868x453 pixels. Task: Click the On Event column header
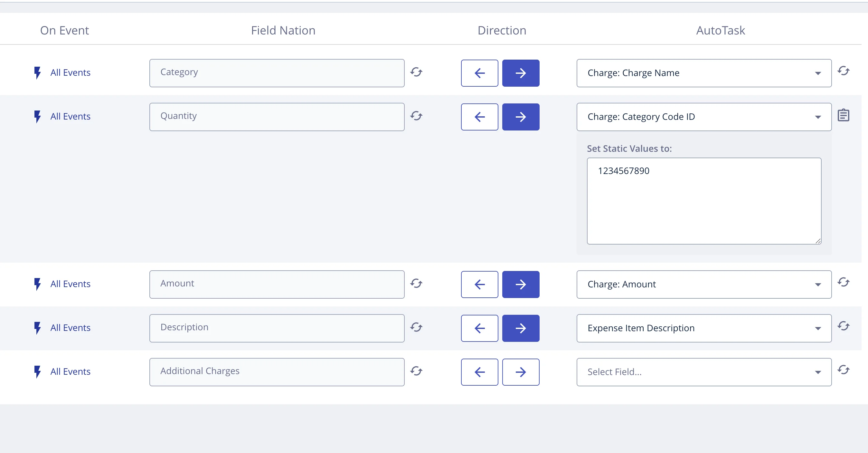[x=64, y=30]
